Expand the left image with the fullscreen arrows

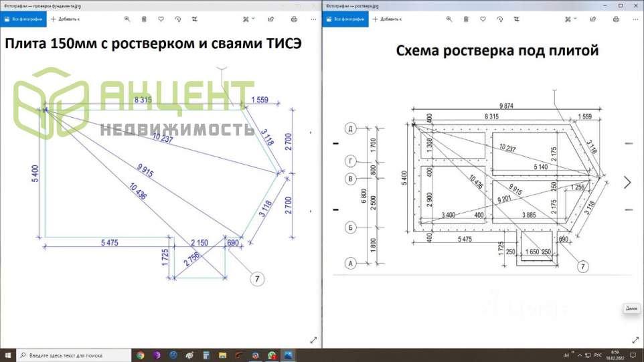coord(313,340)
